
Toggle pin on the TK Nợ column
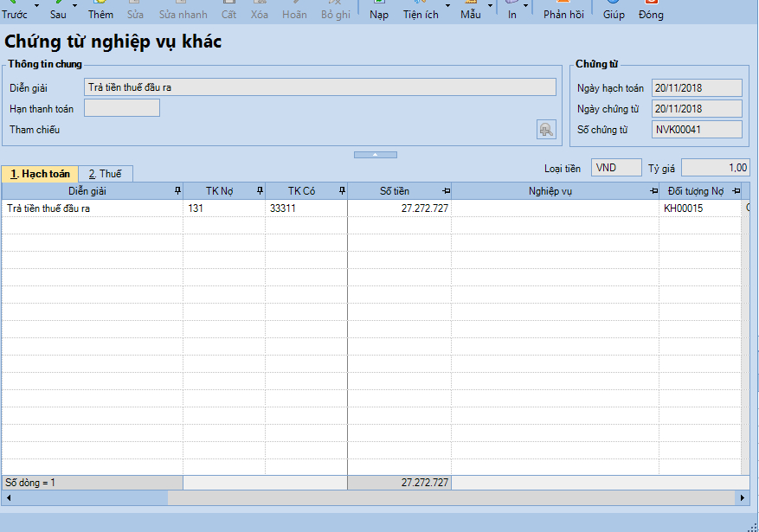[x=260, y=190]
